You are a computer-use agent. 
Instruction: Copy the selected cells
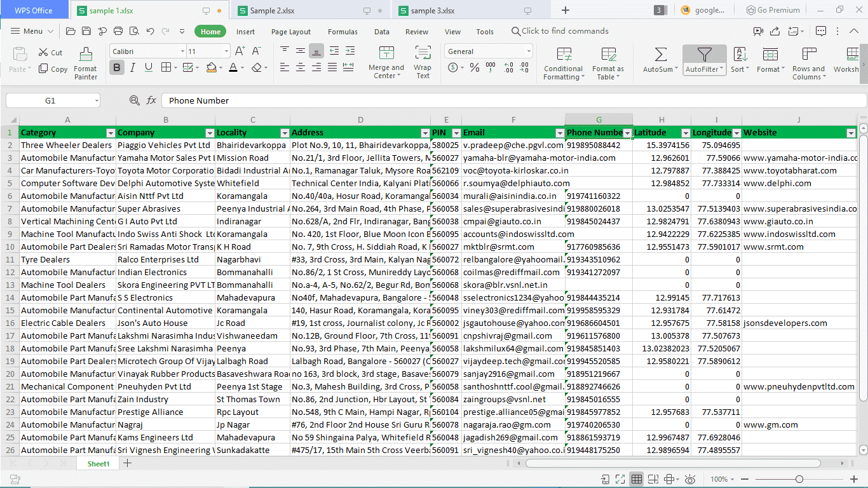(x=53, y=69)
